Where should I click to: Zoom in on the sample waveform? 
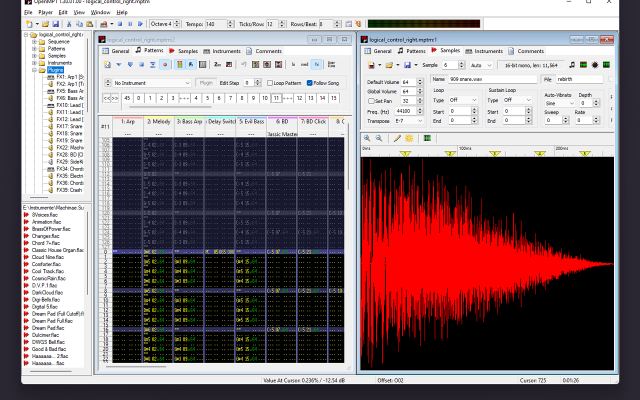[x=367, y=138]
